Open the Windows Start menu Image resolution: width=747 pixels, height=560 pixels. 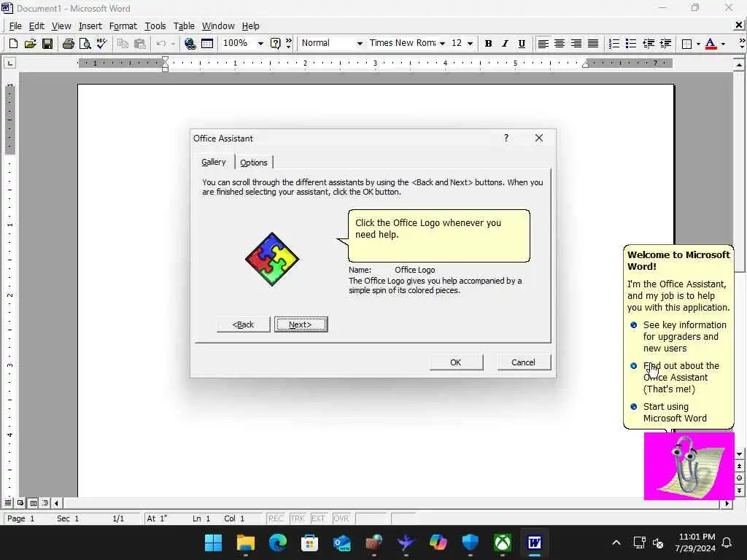point(213,542)
